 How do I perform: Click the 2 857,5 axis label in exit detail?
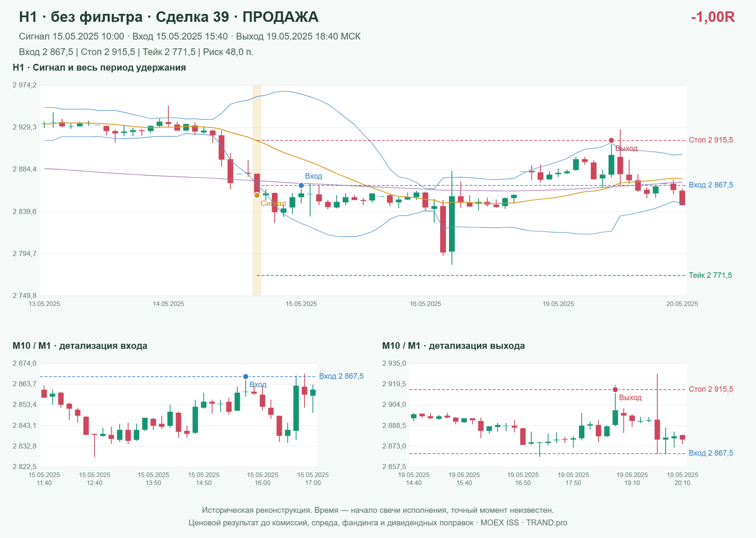(394, 467)
